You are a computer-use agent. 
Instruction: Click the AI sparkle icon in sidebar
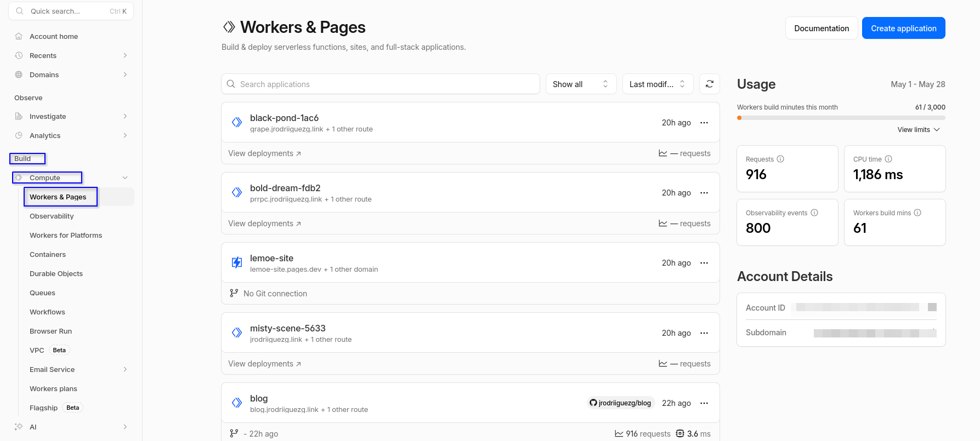tap(19, 427)
